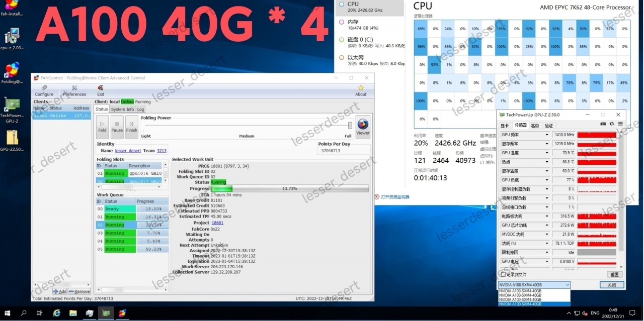Click the 打开资源监视器 link
The image size is (644, 321).
(395, 197)
